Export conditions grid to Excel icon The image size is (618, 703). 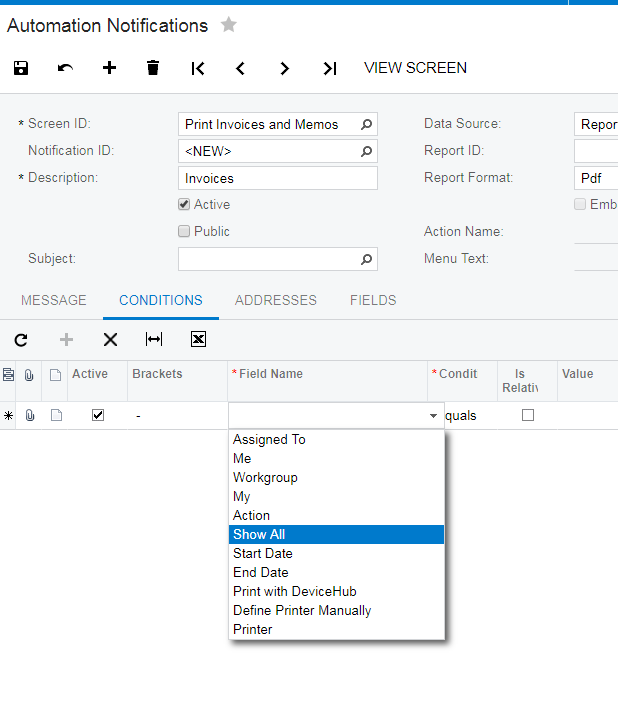[198, 340]
